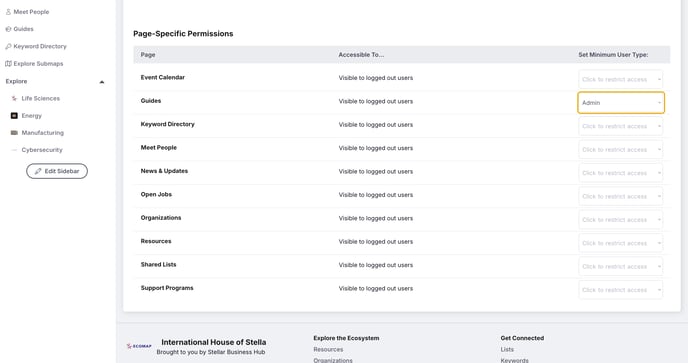Select Manufacturing submap
Screen dimensions: 688x363
tap(43, 133)
